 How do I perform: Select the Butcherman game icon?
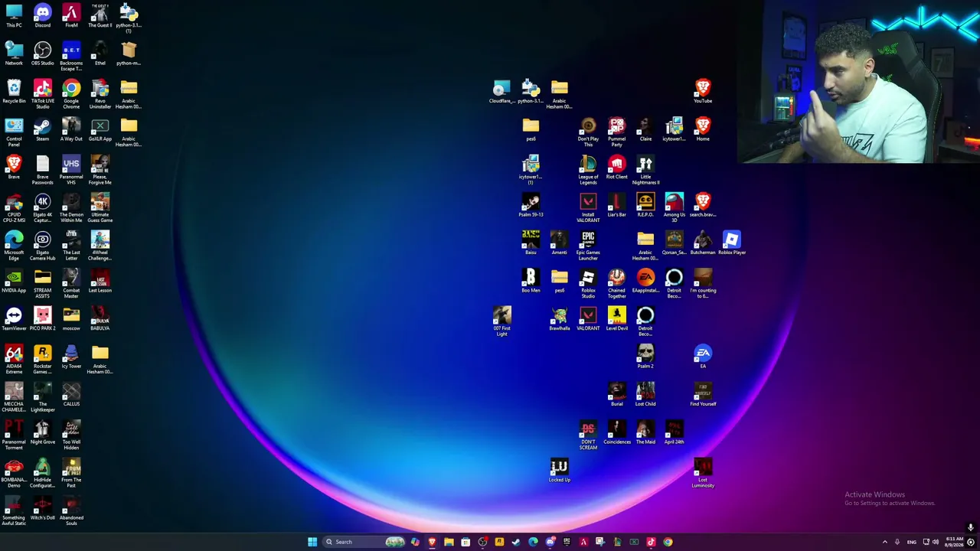[703, 243]
